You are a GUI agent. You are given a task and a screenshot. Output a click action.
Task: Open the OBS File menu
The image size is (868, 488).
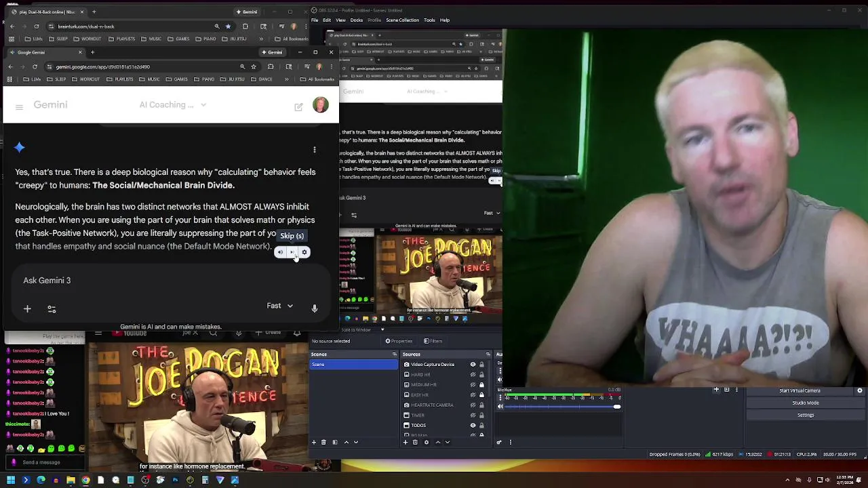pos(315,20)
